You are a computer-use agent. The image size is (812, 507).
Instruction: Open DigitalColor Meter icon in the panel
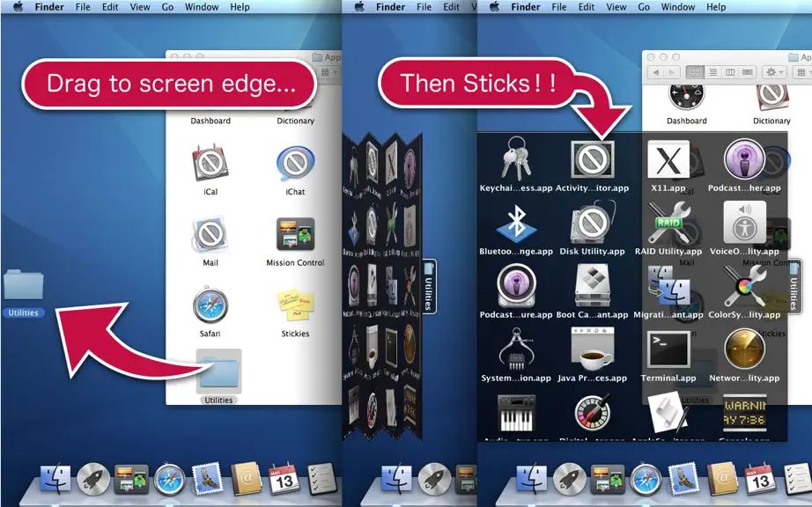(x=593, y=412)
